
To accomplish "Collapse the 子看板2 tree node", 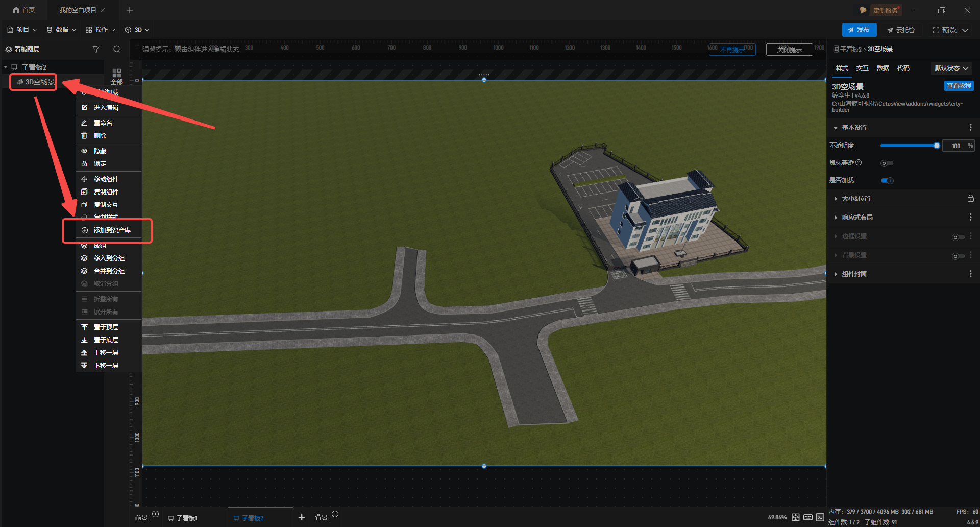I will pos(6,67).
